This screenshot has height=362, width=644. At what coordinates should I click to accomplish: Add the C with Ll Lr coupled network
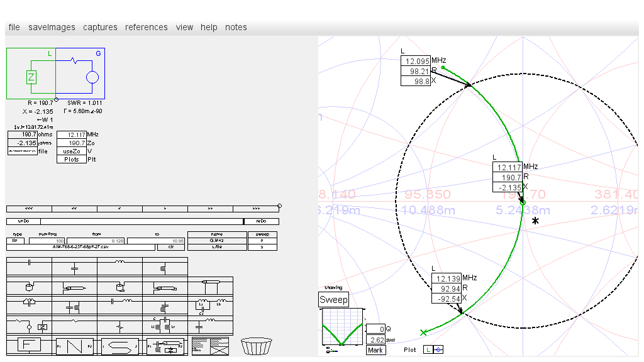coord(165,326)
